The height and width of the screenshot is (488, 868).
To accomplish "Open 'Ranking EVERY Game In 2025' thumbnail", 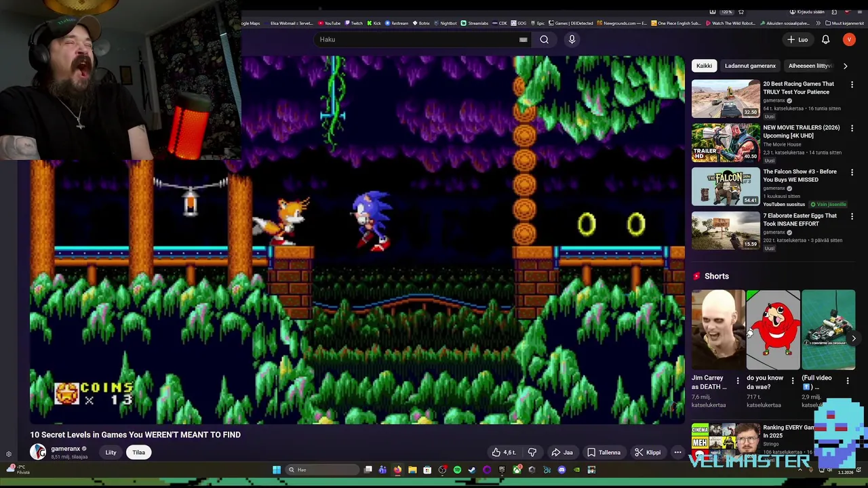I will tap(726, 439).
